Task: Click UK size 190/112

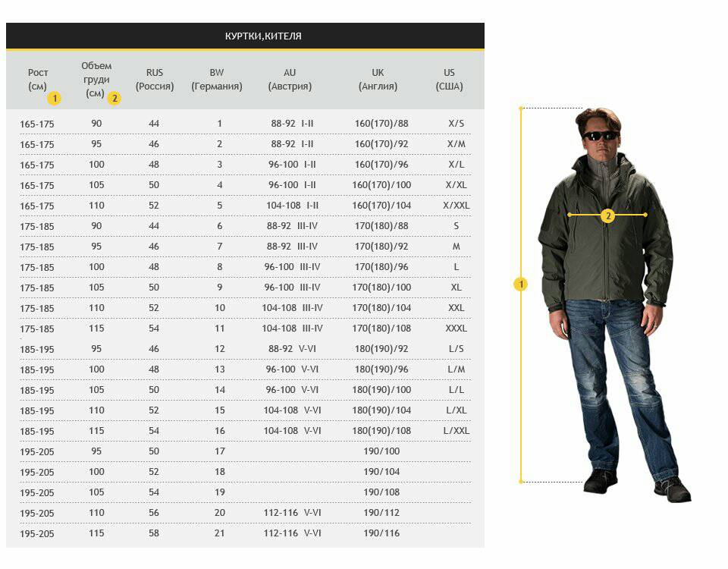Action: coord(381,513)
